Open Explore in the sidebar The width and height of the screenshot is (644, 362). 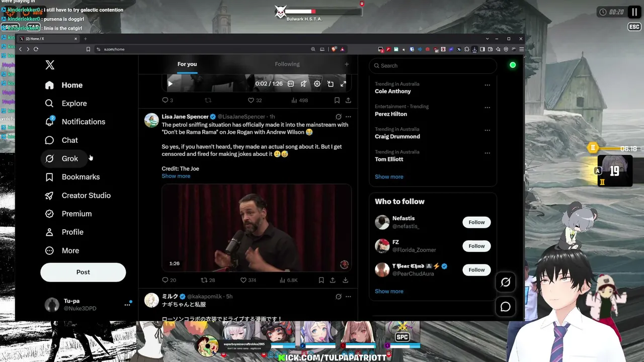(66, 104)
